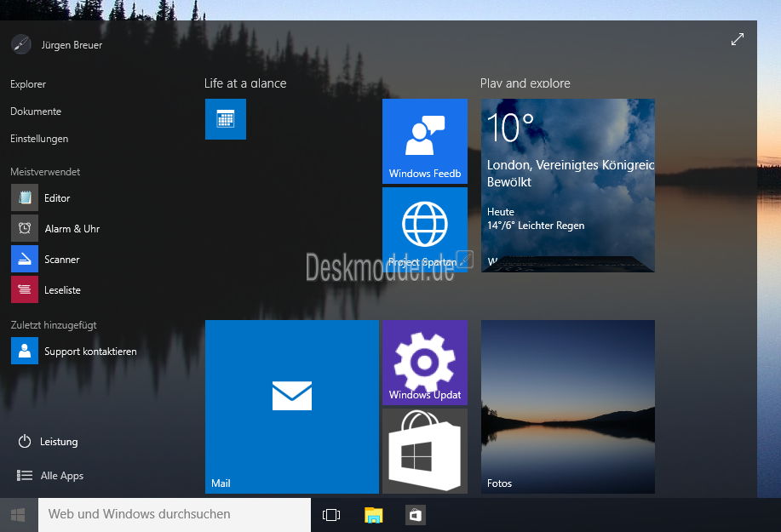Show all apps via Alle Apps label
The width and height of the screenshot is (781, 532).
click(x=62, y=476)
